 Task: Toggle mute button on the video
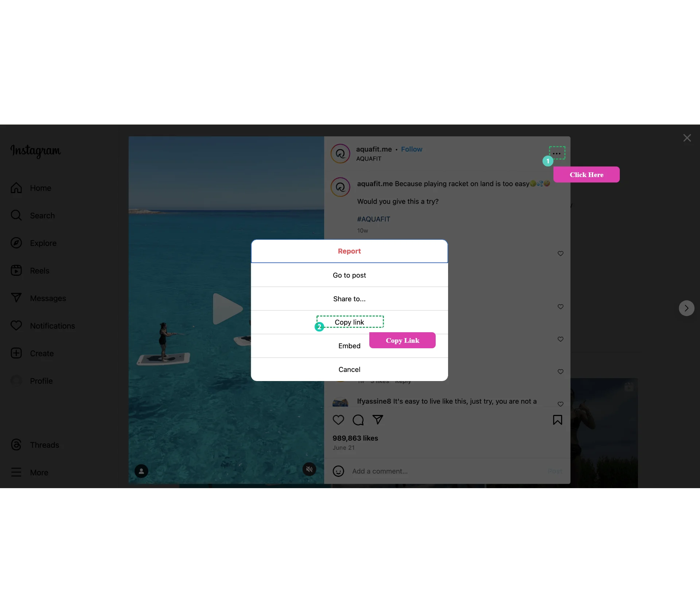[x=310, y=470]
